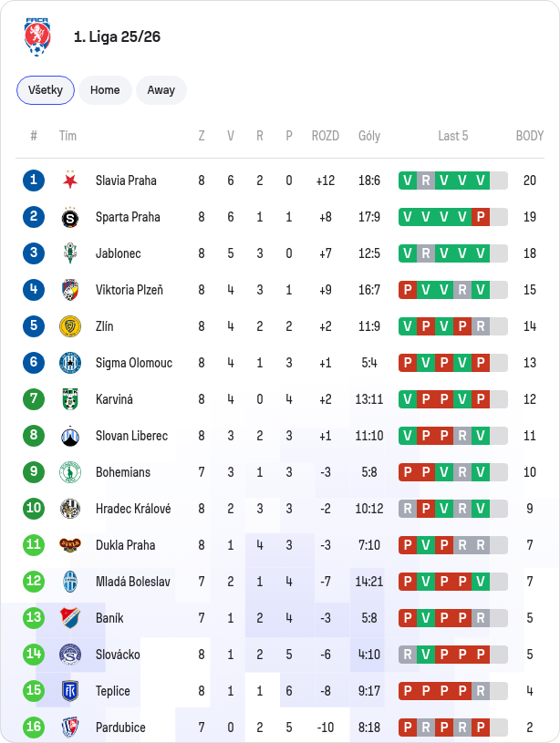
Task: Click the Slavia Praha red star logo
Action: point(70,181)
